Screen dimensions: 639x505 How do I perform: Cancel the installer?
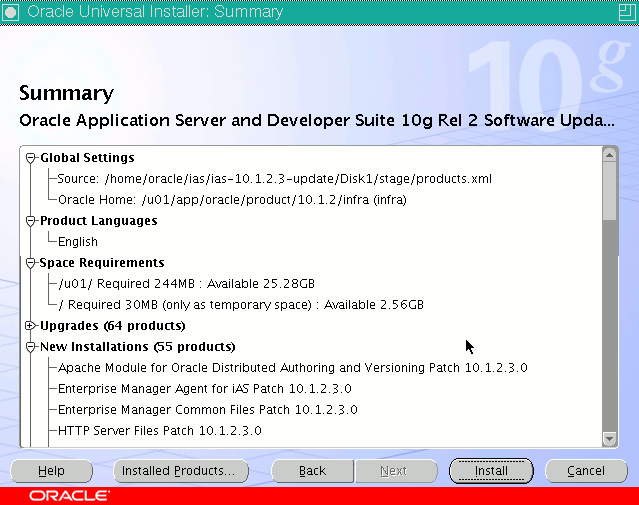586,471
